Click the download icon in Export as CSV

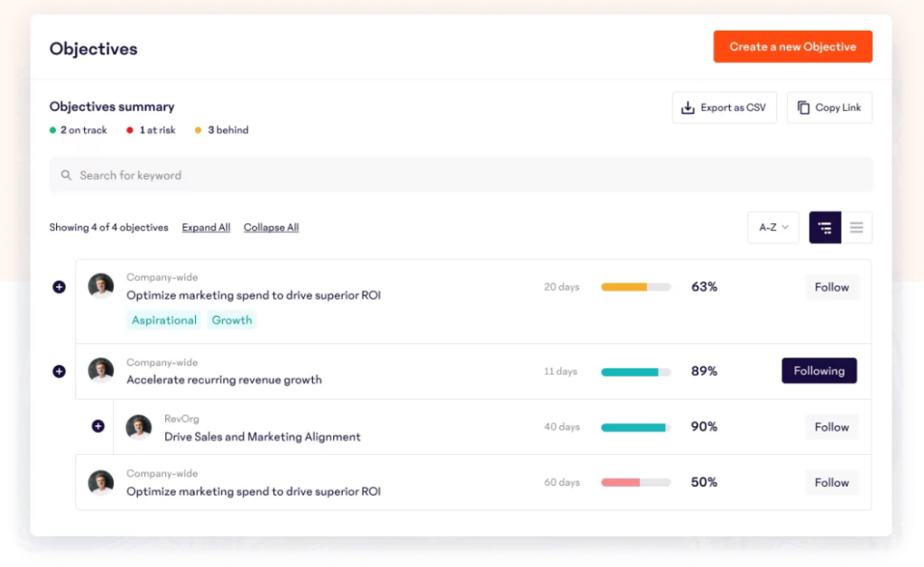pyautogui.click(x=688, y=107)
